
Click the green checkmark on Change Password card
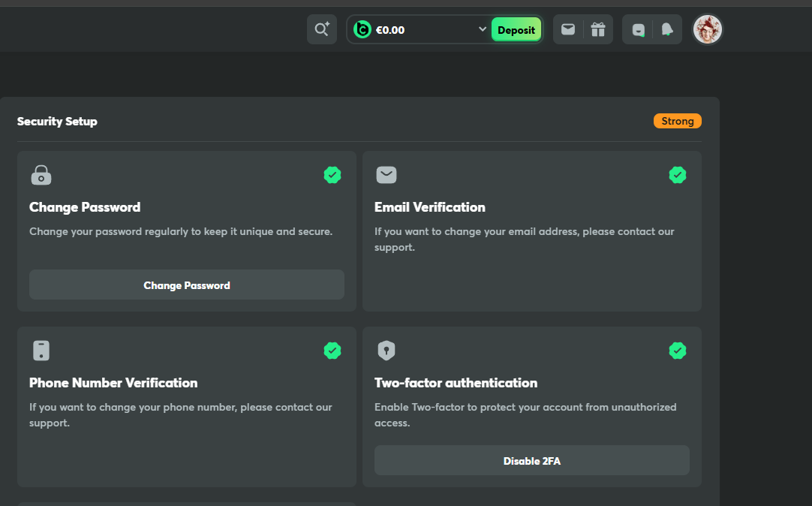click(332, 175)
